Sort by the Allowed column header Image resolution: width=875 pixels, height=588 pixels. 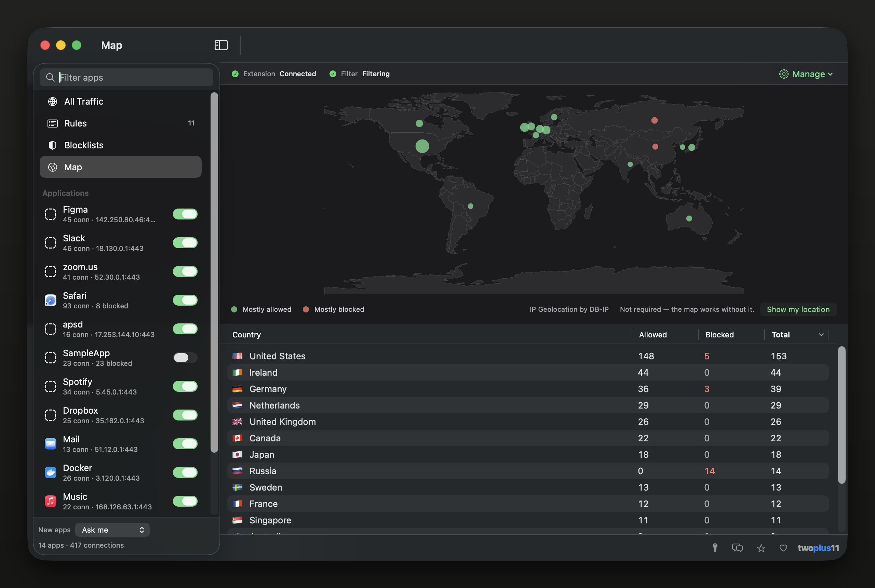[x=653, y=334]
